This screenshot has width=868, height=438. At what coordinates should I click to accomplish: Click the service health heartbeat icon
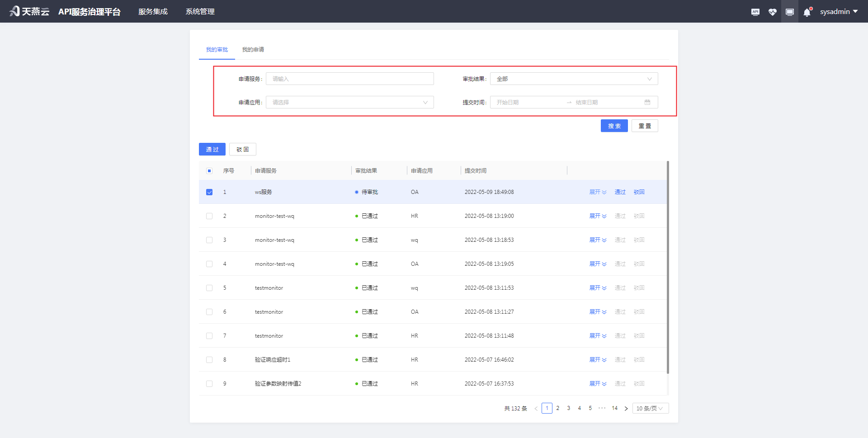(772, 11)
